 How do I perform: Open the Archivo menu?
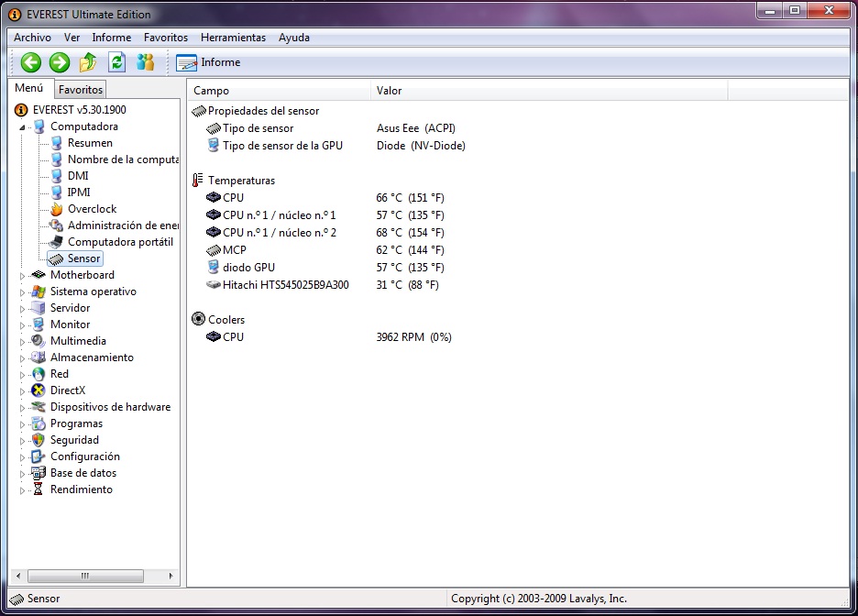pos(32,38)
